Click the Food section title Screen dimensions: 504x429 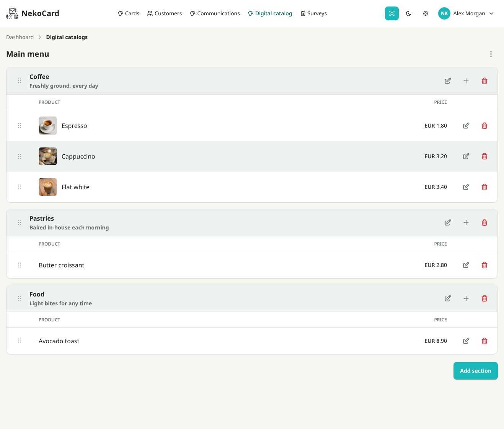pyautogui.click(x=37, y=294)
